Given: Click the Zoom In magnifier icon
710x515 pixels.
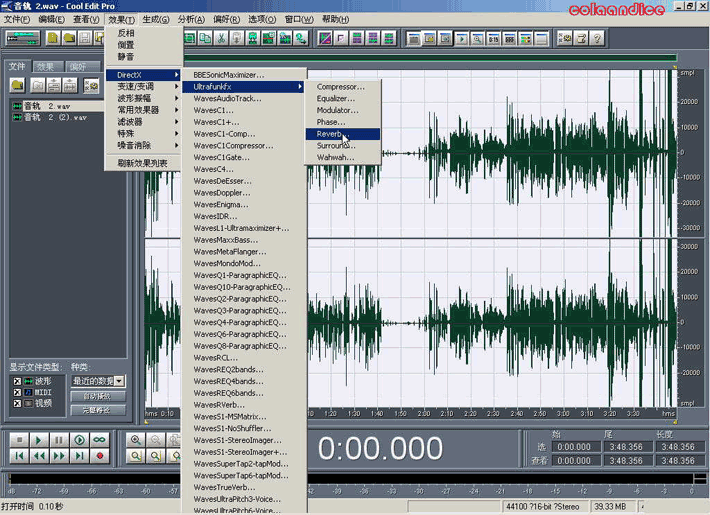Looking at the screenshot, I should (x=135, y=440).
